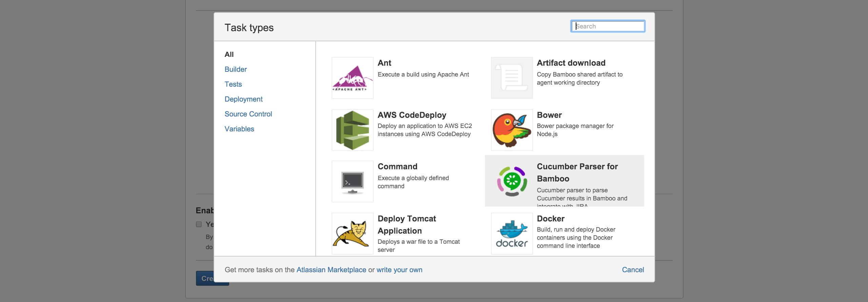Click 'Execute a build using Apache Ant' description
Image resolution: width=868 pixels, height=302 pixels.
pos(423,74)
